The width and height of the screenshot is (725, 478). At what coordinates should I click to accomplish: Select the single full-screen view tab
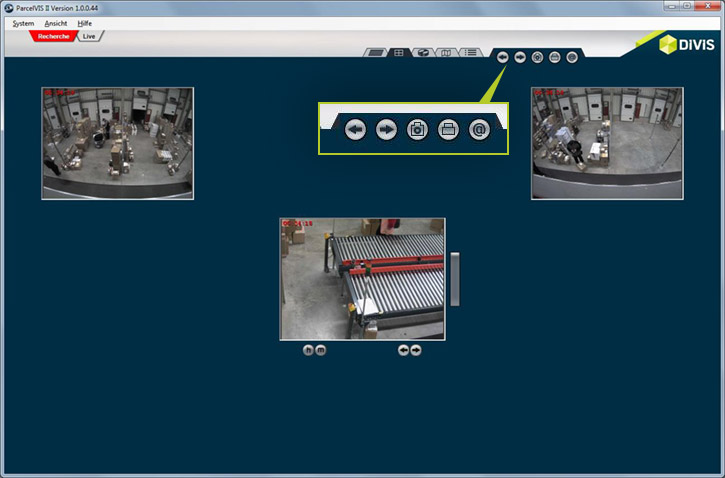(x=375, y=53)
